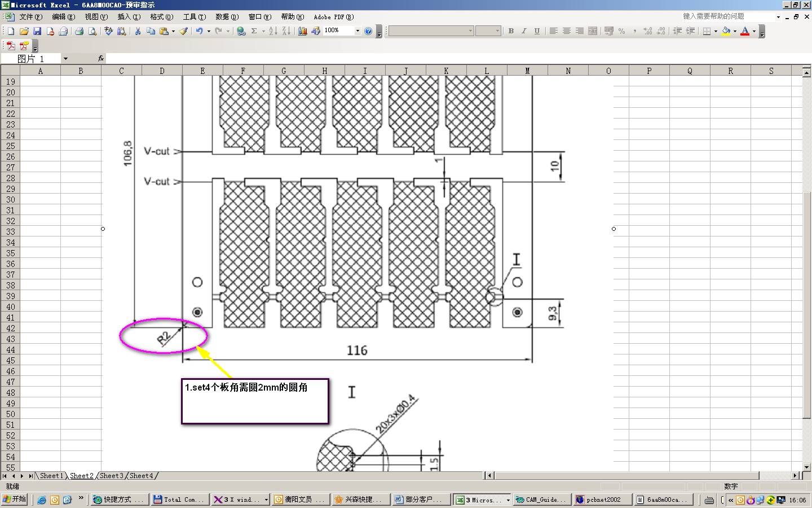
Task: Click the Cut scissors icon
Action: pos(138,31)
